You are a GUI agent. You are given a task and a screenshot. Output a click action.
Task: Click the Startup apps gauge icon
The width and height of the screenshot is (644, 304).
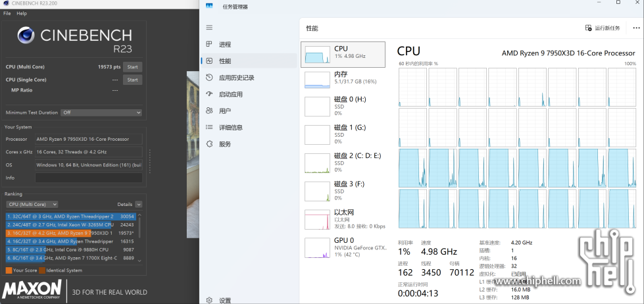tap(209, 94)
